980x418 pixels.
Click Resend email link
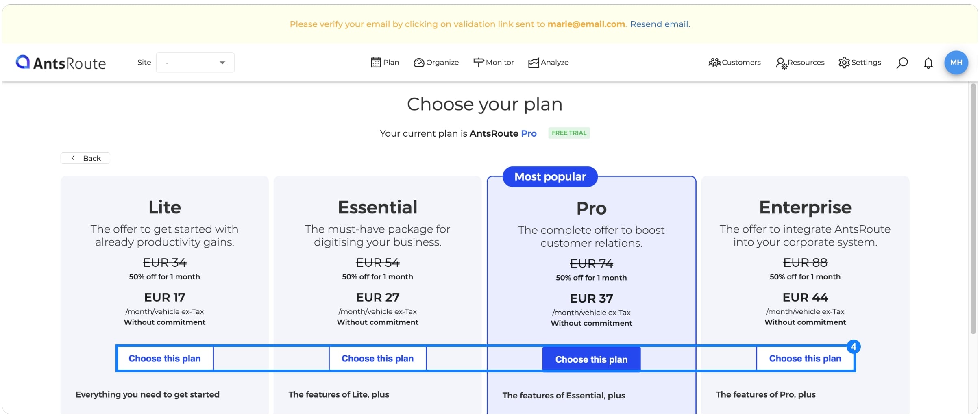click(659, 24)
